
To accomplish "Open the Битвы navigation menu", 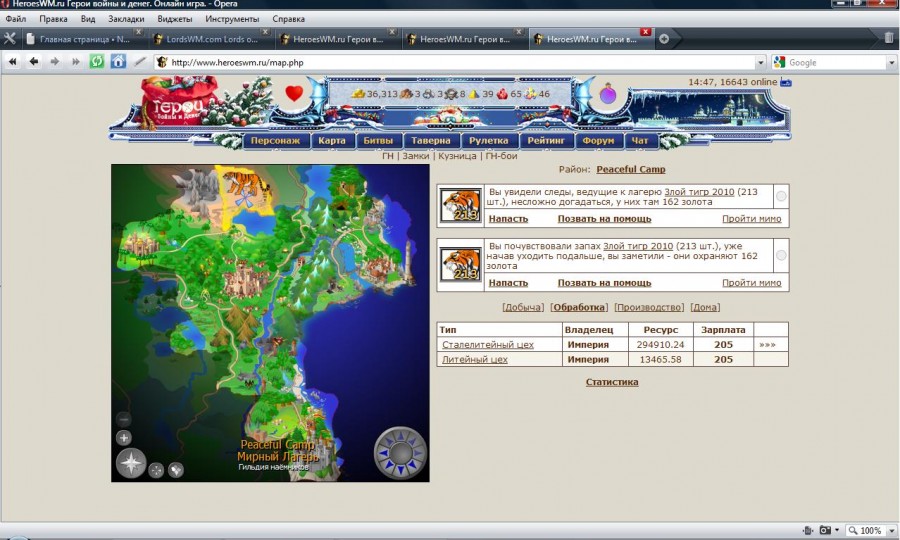I will [x=378, y=141].
